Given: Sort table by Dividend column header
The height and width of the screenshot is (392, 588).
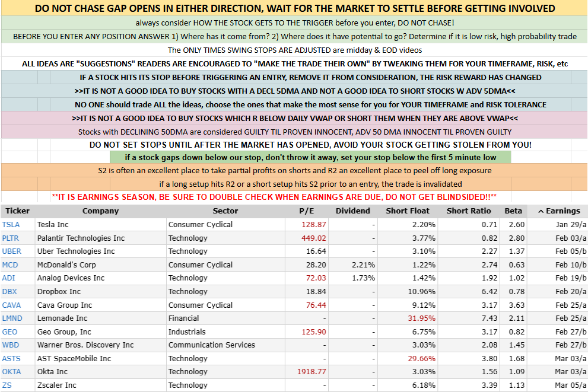Looking at the screenshot, I should 352,211.
